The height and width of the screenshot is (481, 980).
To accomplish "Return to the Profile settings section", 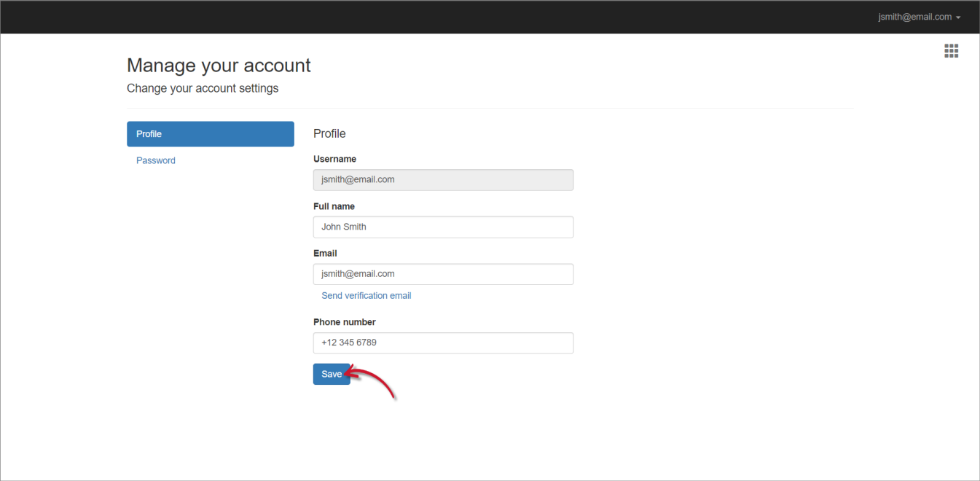I will tap(210, 133).
